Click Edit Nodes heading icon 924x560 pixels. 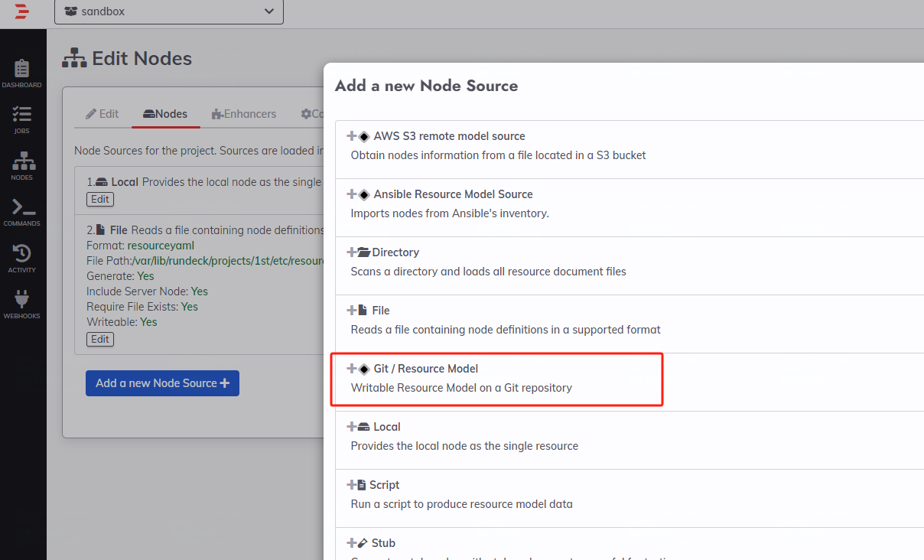(x=75, y=59)
